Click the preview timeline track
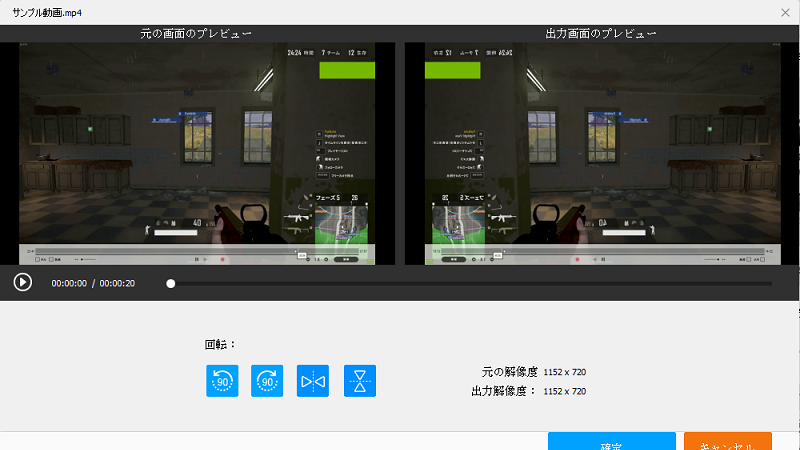 469,283
